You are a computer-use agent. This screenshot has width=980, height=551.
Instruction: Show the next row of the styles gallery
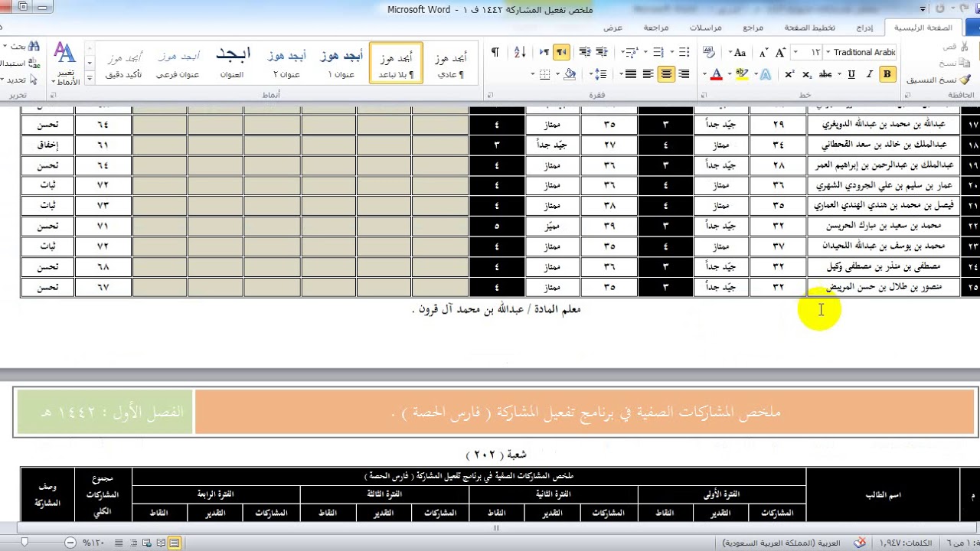(90, 63)
